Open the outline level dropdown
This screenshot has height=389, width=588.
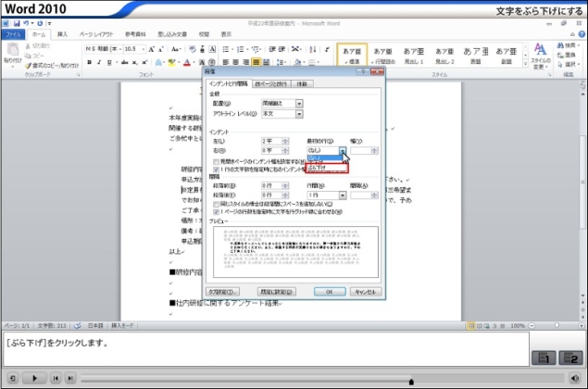(299, 114)
